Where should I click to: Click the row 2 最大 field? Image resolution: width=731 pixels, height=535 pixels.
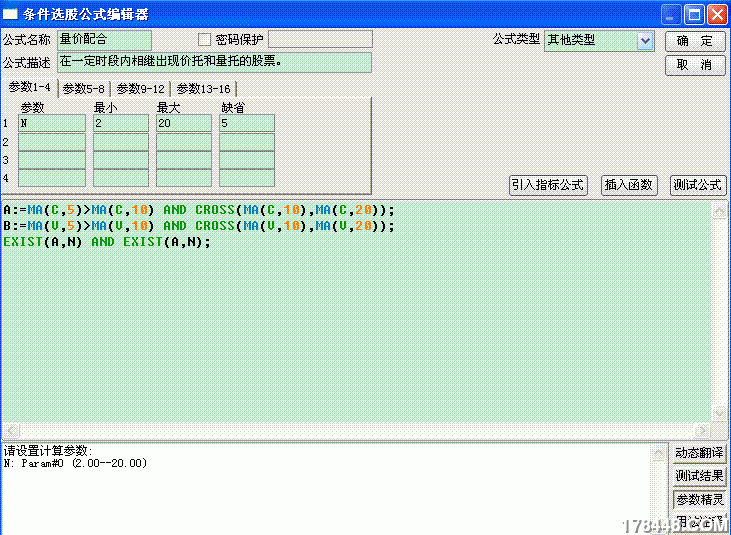(x=184, y=142)
